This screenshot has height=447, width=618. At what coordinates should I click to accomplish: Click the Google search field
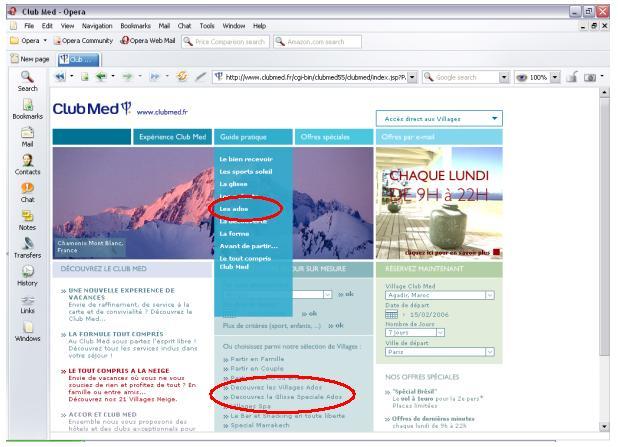(x=461, y=77)
